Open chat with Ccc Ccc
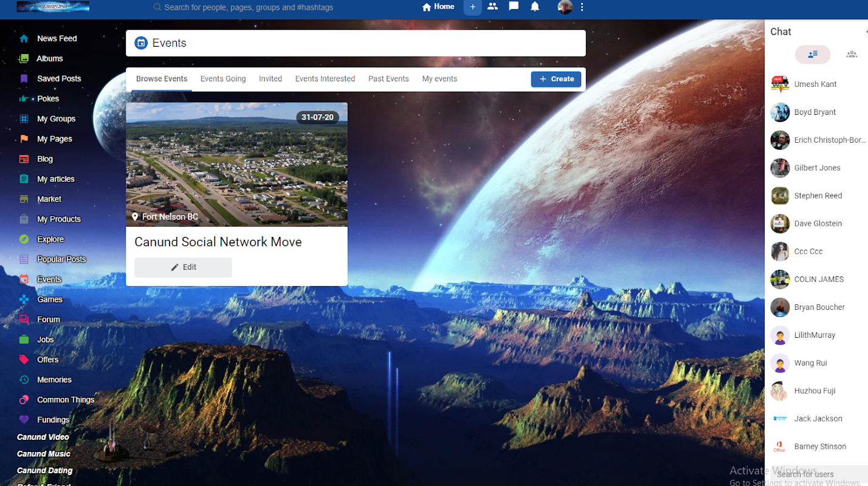Screen dimensions: 868x486 (x=816, y=252)
